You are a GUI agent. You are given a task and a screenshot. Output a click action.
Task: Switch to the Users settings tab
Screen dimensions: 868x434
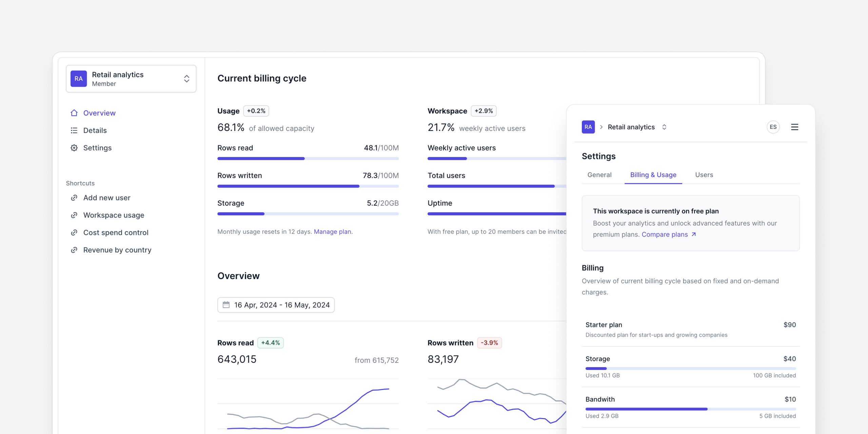click(x=704, y=175)
